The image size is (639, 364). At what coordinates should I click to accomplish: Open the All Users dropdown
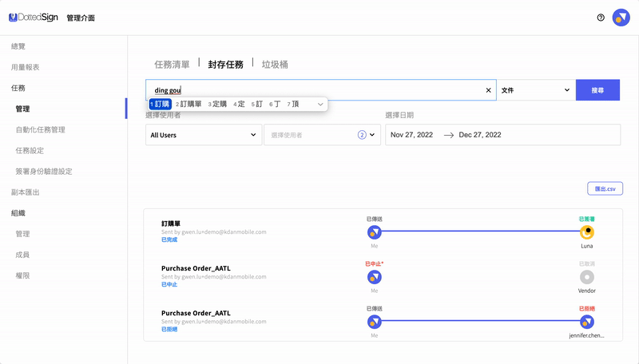click(204, 135)
